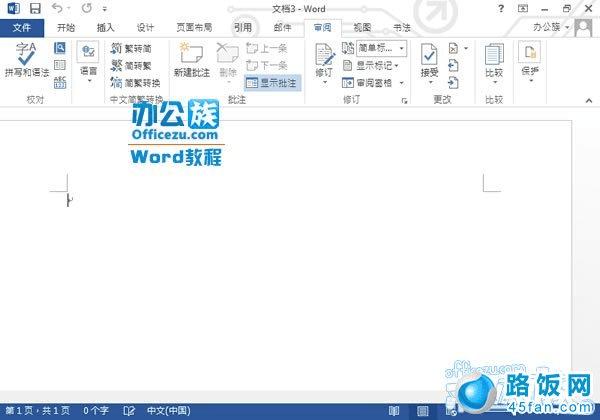Click 简转繁 convert to traditional

(x=131, y=66)
